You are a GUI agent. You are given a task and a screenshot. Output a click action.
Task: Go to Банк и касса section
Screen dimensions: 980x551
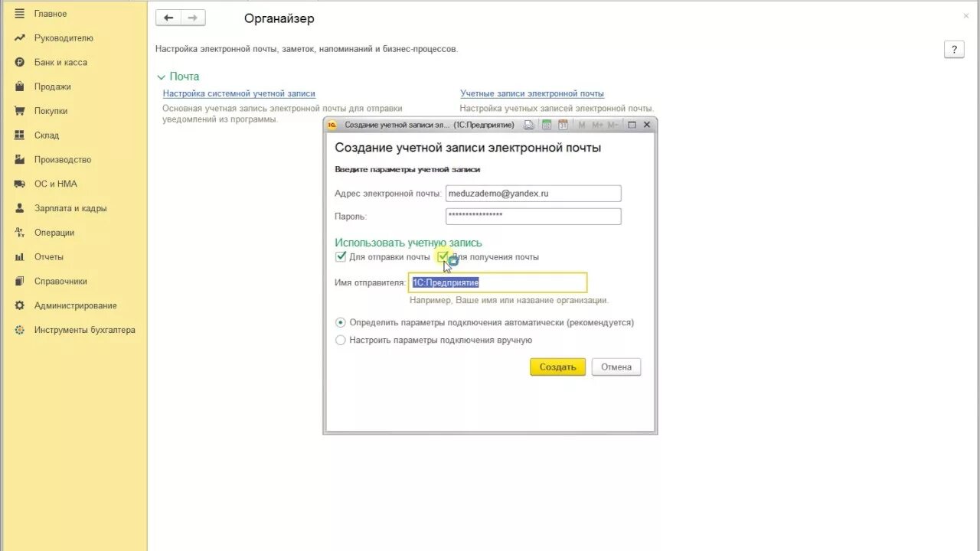pos(60,63)
